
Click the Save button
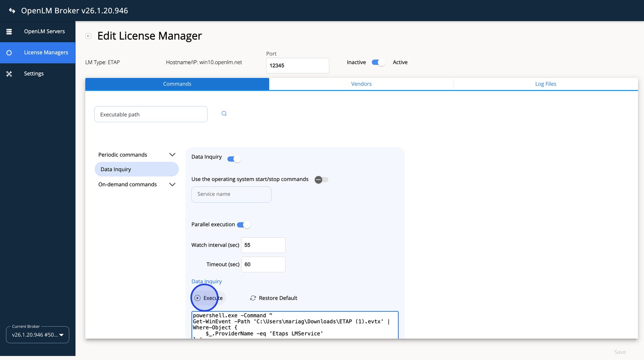pos(619,352)
